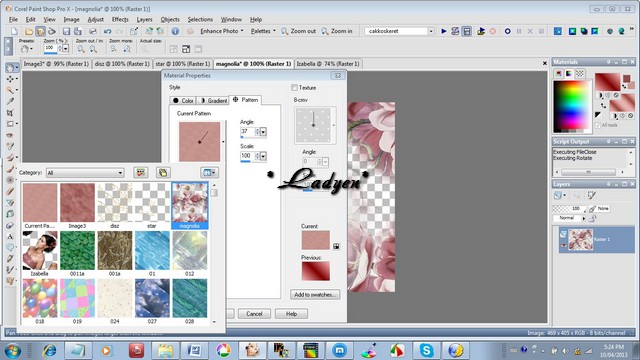Click the Current pattern swatch in dialog
Viewport: 640px width, 360px height.
point(316,240)
